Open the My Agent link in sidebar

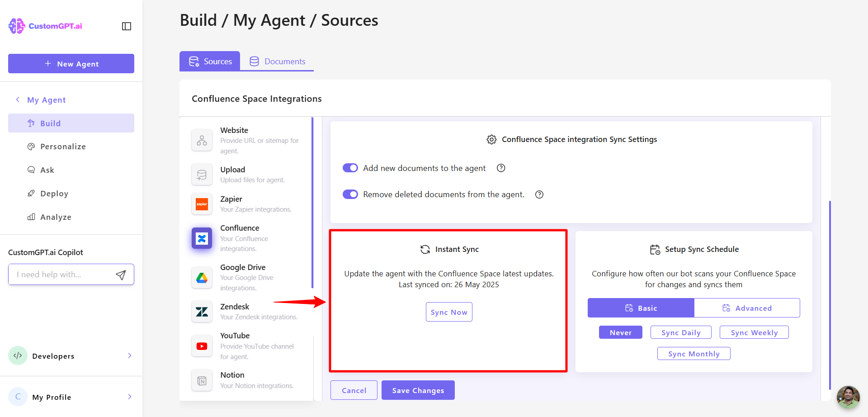tap(46, 100)
